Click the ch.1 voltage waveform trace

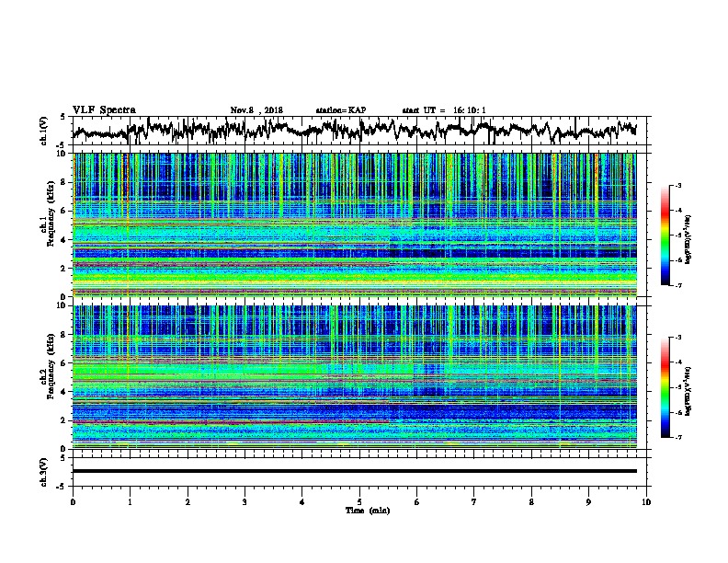[354, 130]
